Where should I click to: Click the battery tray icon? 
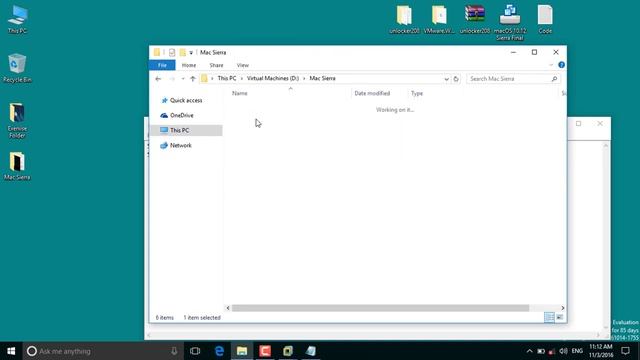[541, 351]
